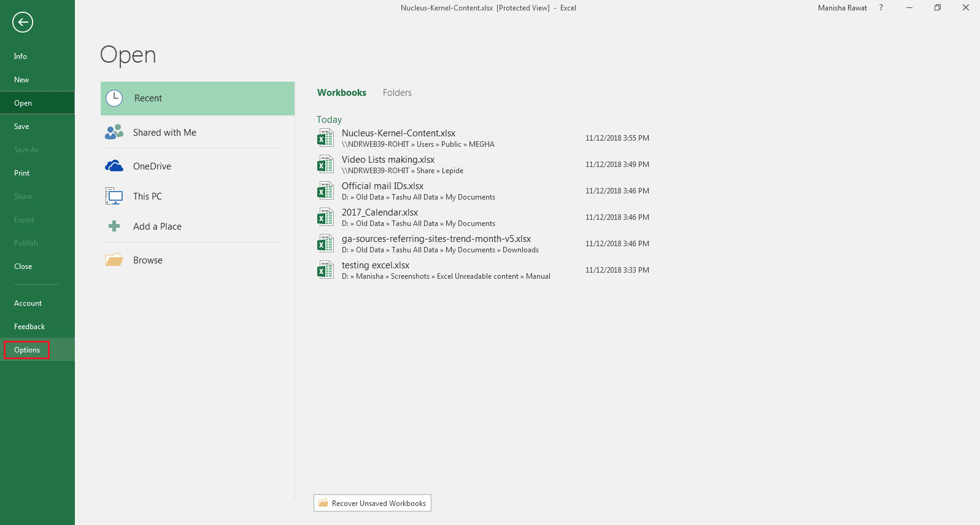Open Video Lists making.xlsx
The image size is (980, 525).
click(484, 165)
